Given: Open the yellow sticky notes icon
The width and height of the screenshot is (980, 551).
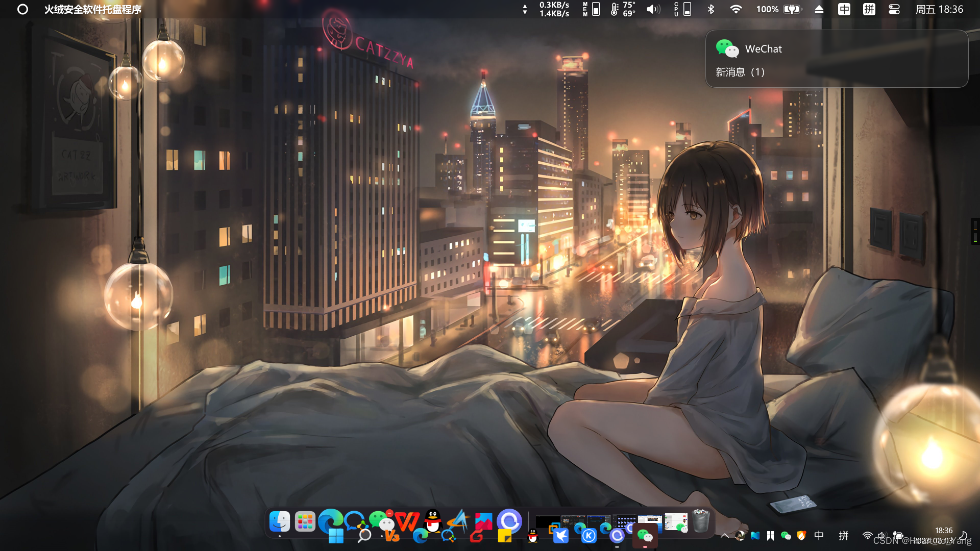Looking at the screenshot, I should pos(504,536).
